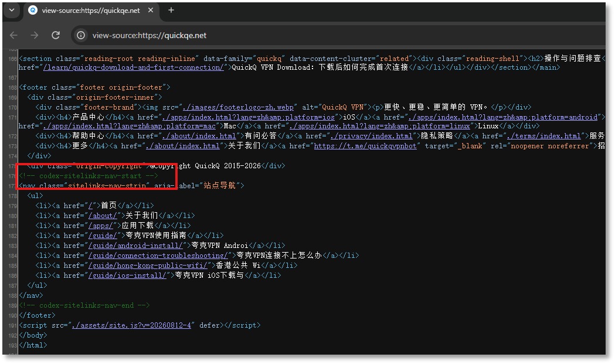Select the closing </footer> tag text
Screen dimensions: 615x364
pyautogui.click(x=37, y=315)
